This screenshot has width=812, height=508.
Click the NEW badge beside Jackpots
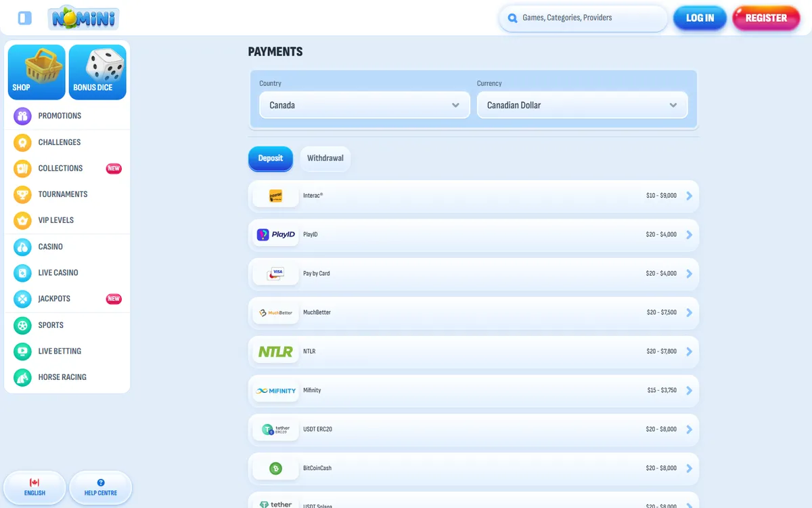tap(114, 299)
